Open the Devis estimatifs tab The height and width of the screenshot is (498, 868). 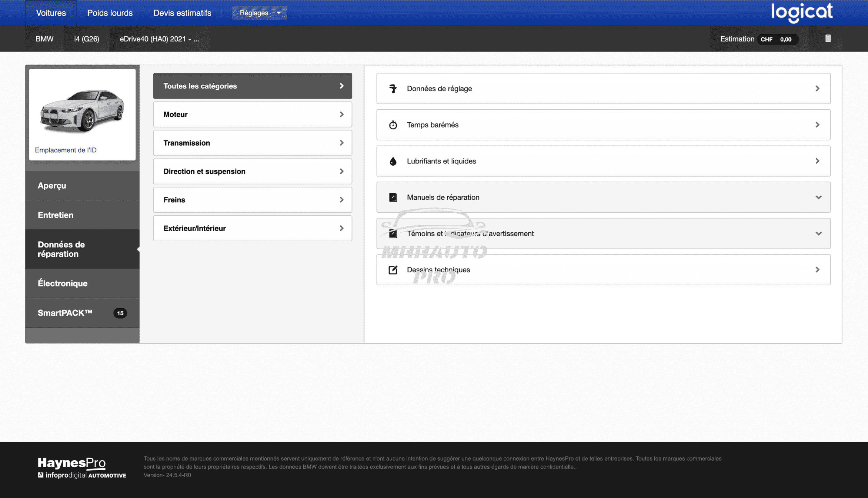pyautogui.click(x=182, y=13)
